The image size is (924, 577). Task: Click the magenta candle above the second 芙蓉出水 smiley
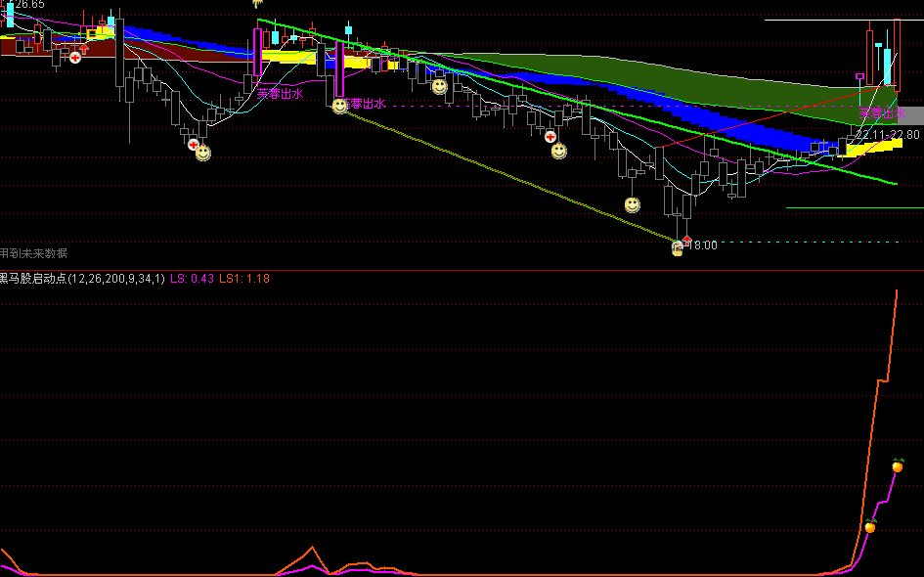point(339,69)
